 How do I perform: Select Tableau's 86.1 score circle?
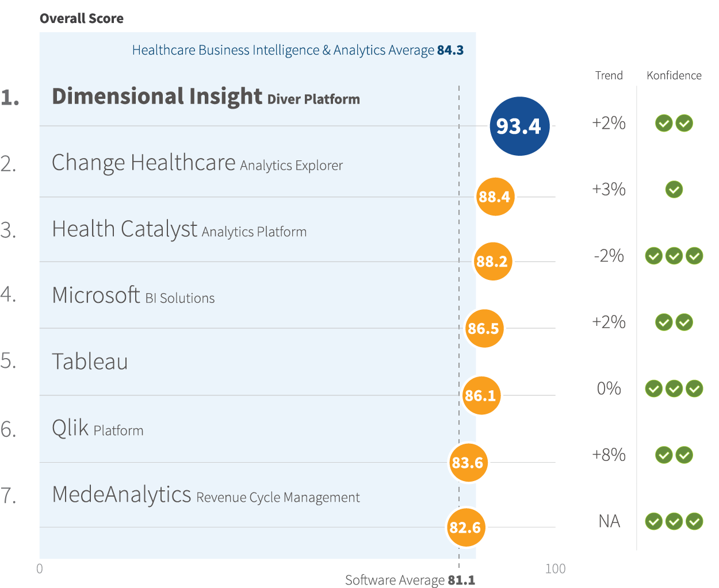point(481,395)
